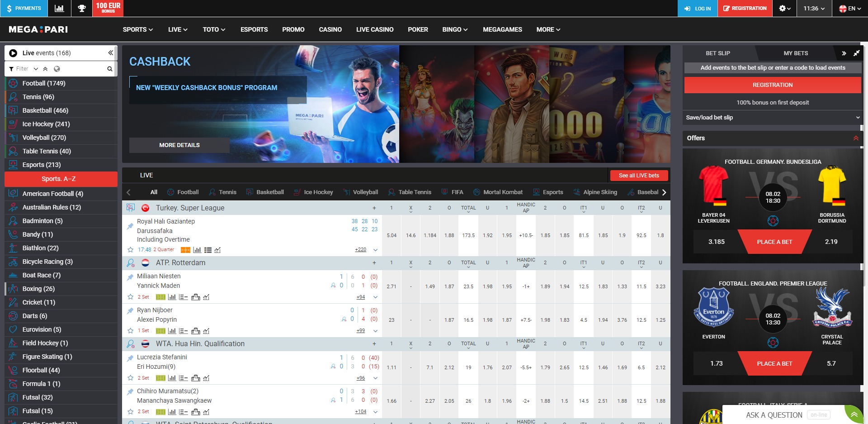Open the Bingo dropdown menu
The height and width of the screenshot is (424, 868).
(x=455, y=29)
